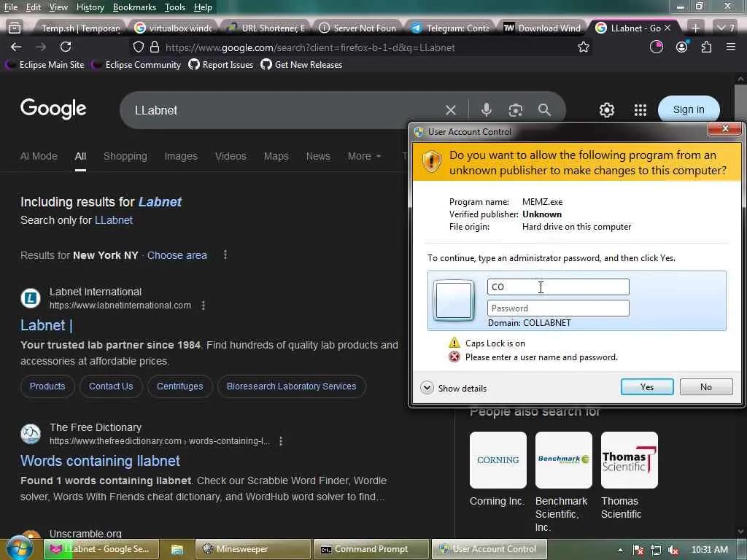This screenshot has height=560, width=747.
Task: Click the UAC user name field
Action: 558,287
